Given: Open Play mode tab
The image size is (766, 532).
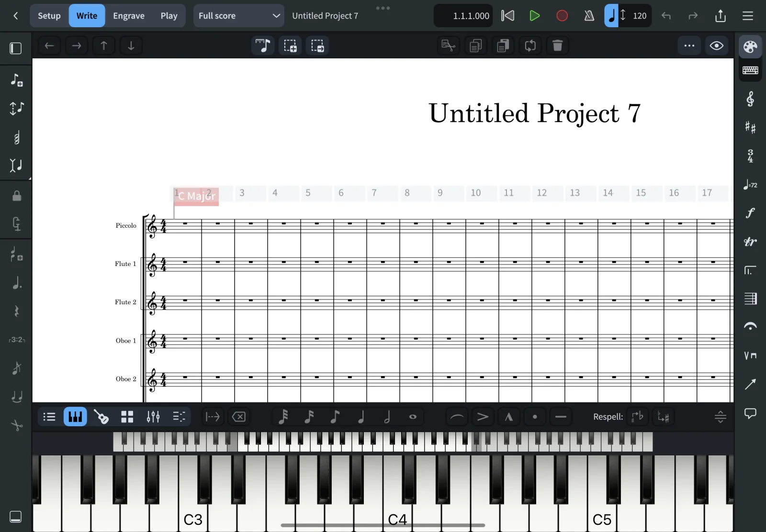Looking at the screenshot, I should pyautogui.click(x=169, y=16).
